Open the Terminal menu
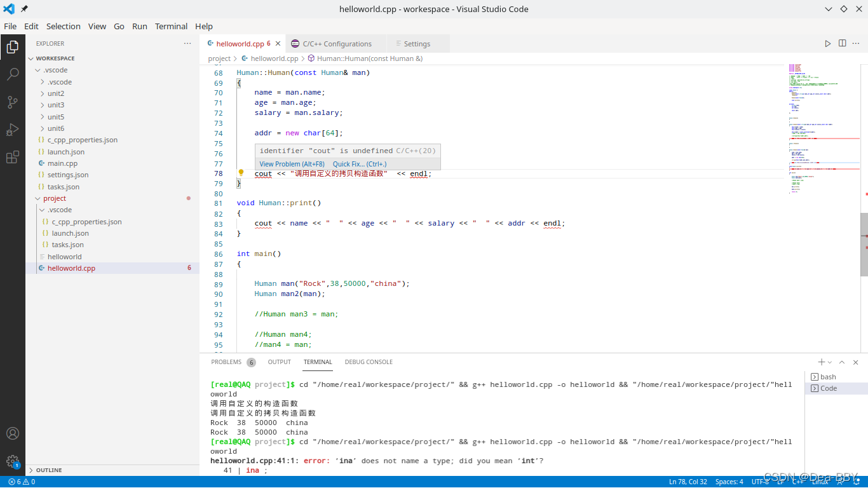 170,26
